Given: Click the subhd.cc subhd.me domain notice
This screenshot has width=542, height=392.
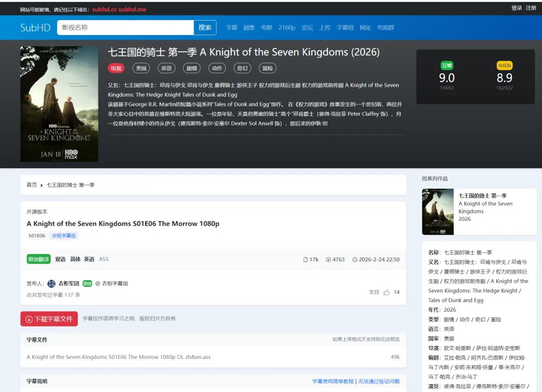Looking at the screenshot, I should 119,10.
